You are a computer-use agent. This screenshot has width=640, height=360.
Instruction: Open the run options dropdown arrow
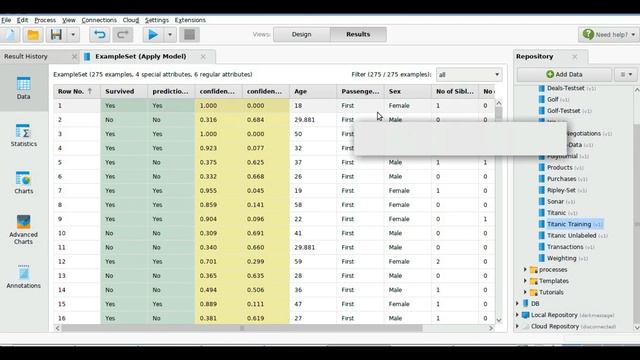[170, 35]
